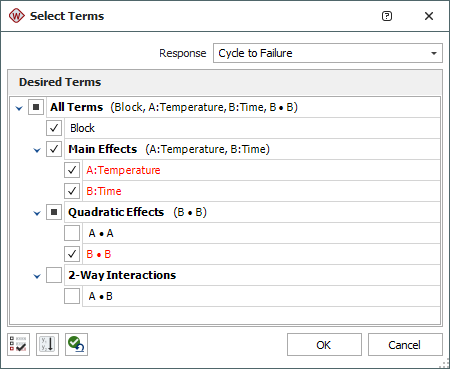Toggle the All Terms checkbox

[x=36, y=107]
